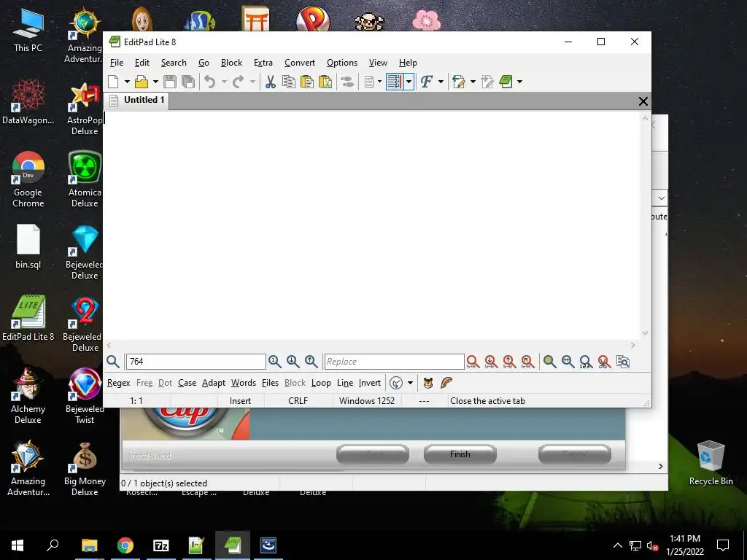Click the Replace text field
The image size is (747, 560).
[x=394, y=362]
